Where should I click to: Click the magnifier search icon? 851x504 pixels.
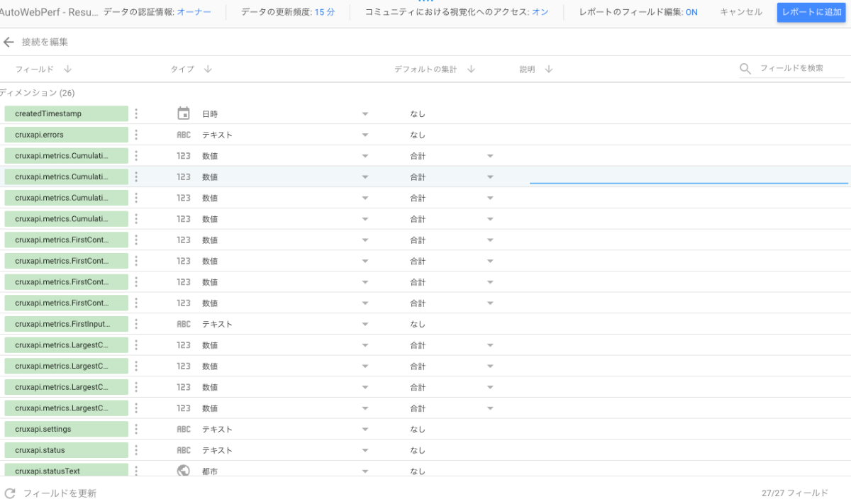coord(745,69)
